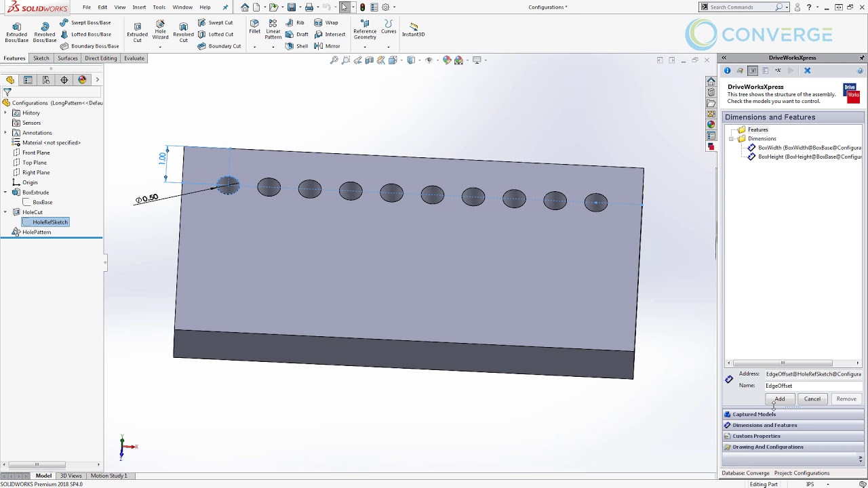The width and height of the screenshot is (868, 488).
Task: Open the Hole Wizard dropdown arrow
Action: (160, 47)
